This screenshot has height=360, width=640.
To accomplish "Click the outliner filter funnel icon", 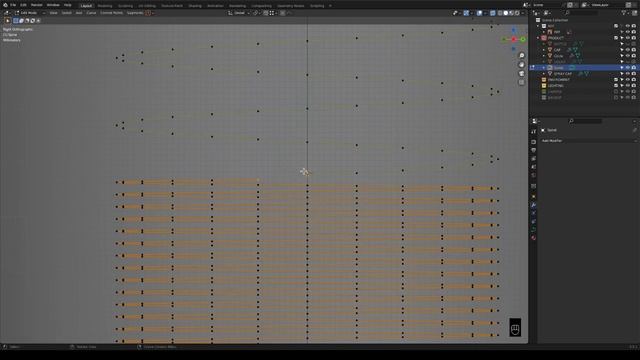I will point(624,13).
